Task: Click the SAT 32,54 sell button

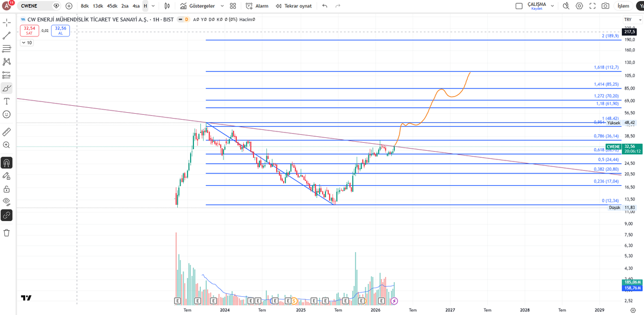Action: click(30, 31)
